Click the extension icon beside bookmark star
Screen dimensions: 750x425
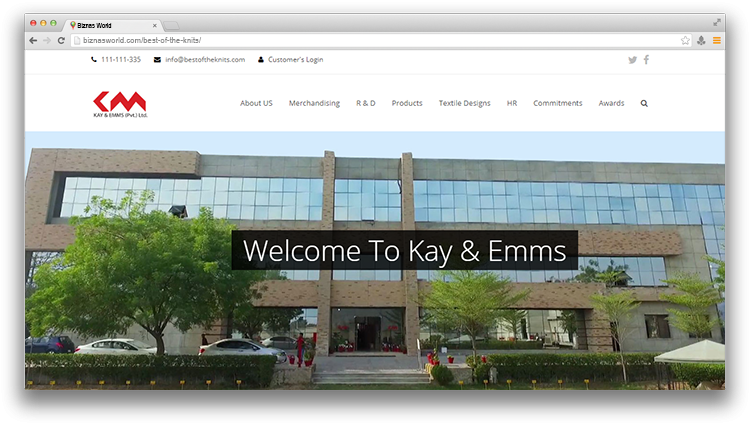[701, 40]
